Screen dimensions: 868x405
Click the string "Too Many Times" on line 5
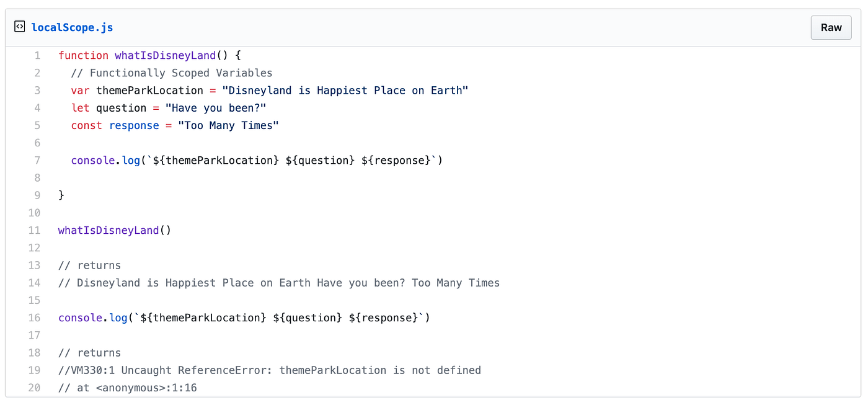[229, 125]
